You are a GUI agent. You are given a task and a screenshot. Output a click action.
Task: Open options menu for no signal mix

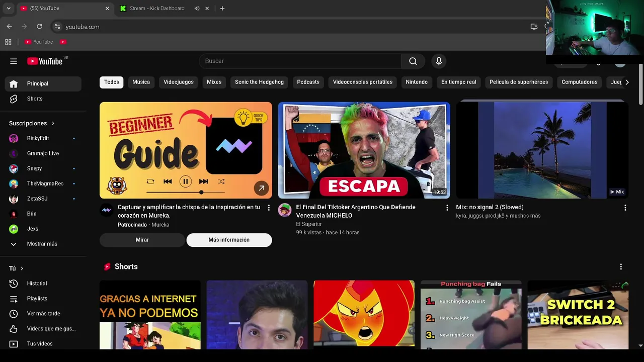[x=625, y=208]
